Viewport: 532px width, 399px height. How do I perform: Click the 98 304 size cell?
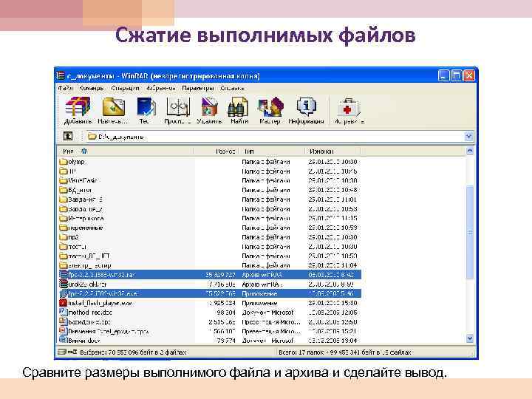(226, 313)
